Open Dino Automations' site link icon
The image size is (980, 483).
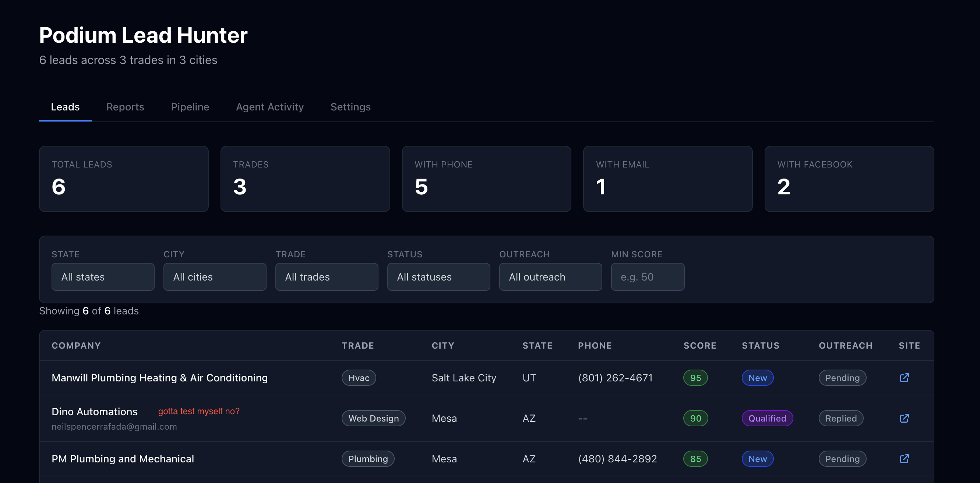coord(904,418)
